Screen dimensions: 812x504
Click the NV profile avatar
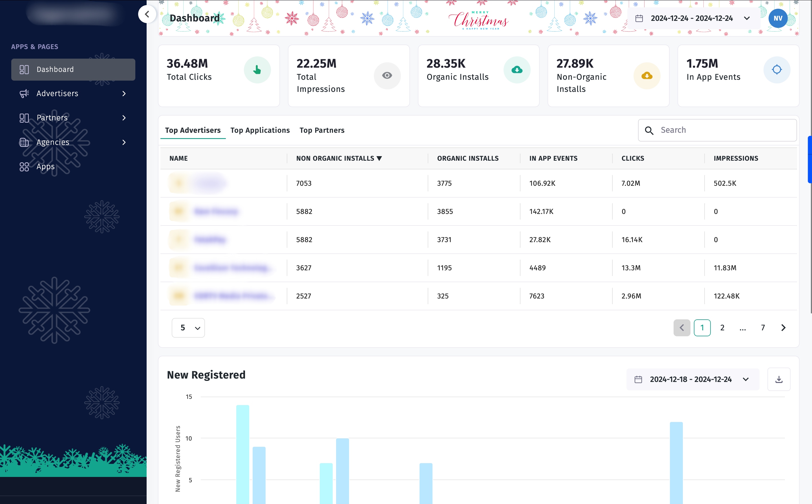pos(778,18)
